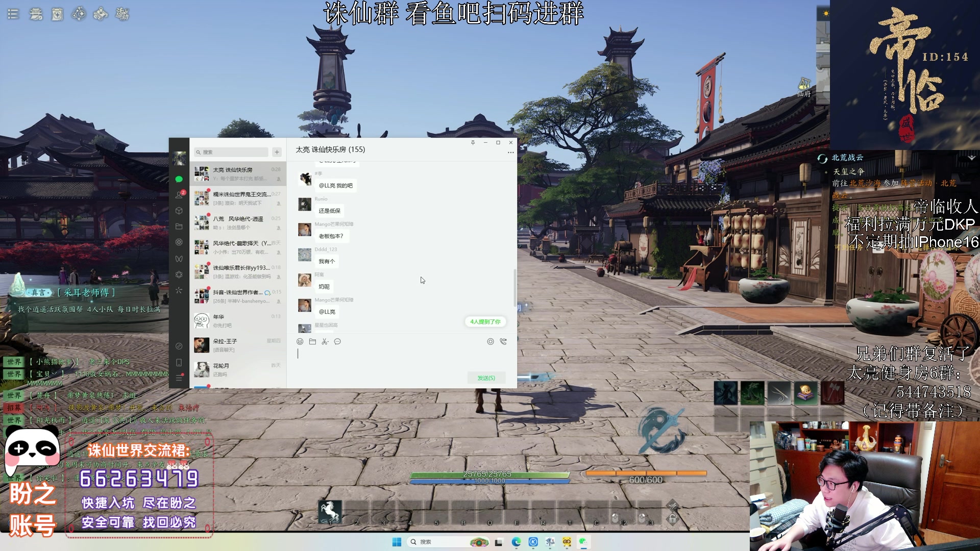Open the 八荒 风华绝代-逍遥 chat

pyautogui.click(x=238, y=223)
